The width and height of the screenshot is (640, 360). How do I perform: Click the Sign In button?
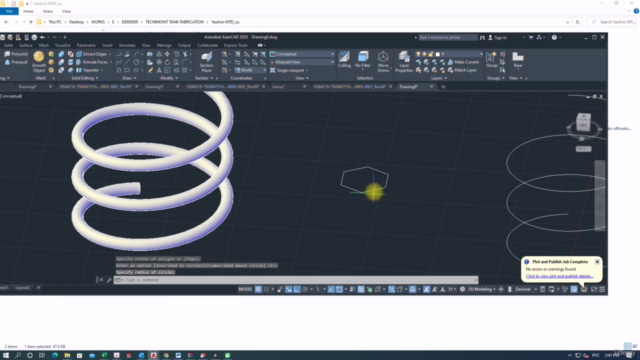point(498,38)
